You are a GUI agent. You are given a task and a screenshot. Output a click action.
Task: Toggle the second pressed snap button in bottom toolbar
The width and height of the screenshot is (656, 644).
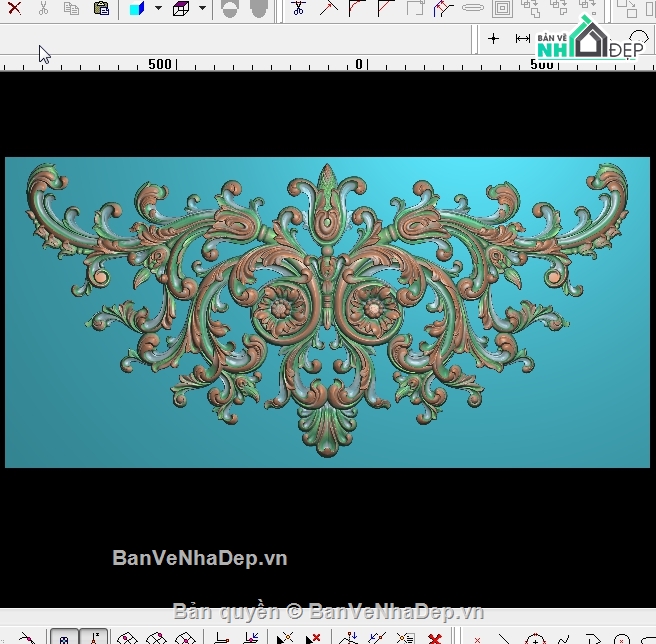coord(94,636)
